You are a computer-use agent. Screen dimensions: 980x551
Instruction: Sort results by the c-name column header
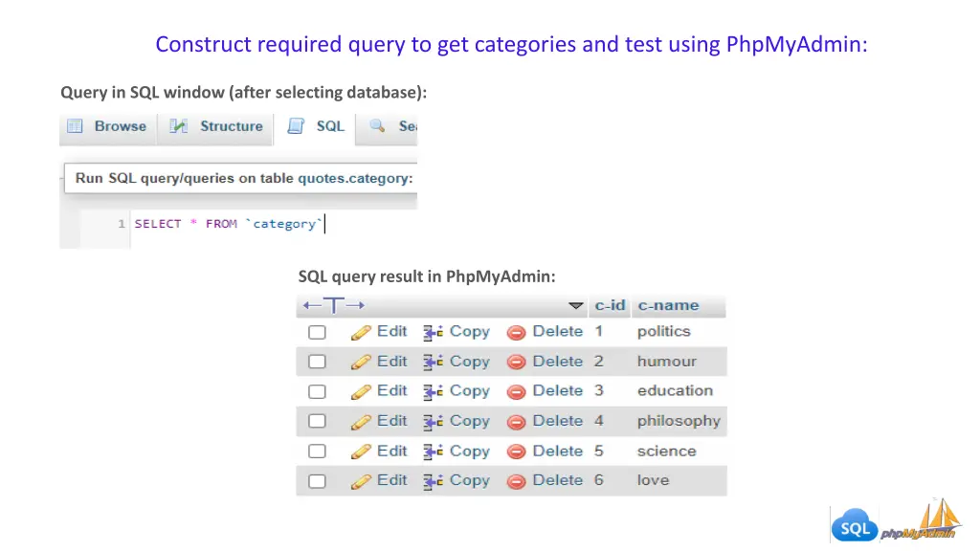(x=668, y=306)
